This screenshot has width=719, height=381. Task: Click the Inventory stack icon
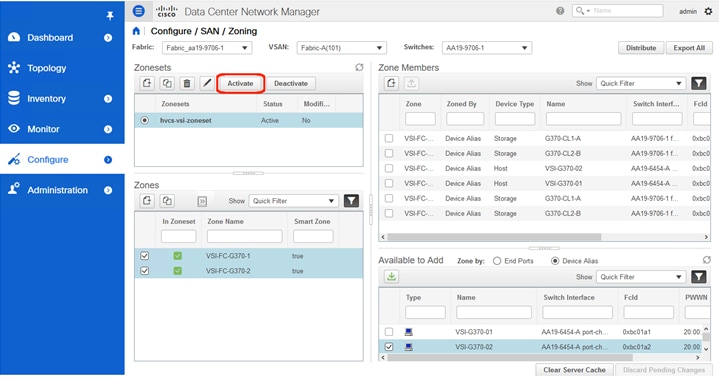coord(14,98)
